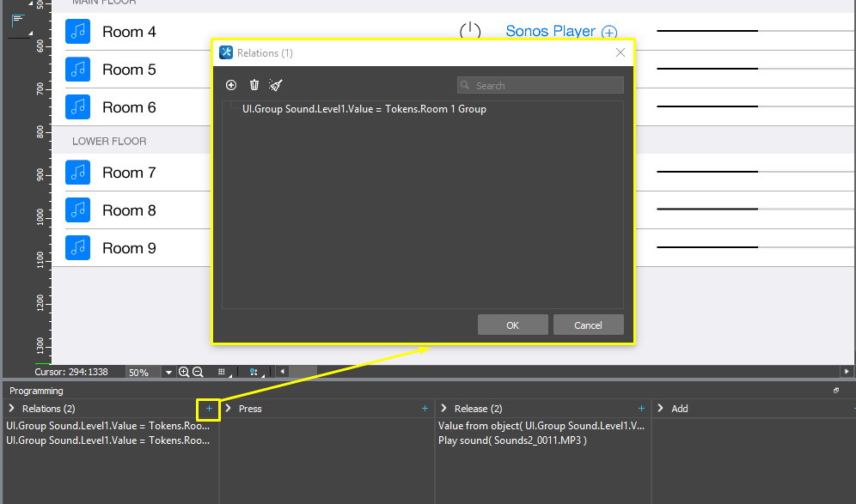This screenshot has height=504, width=856.
Task: Select the Play sound action in Release
Action: coord(512,440)
